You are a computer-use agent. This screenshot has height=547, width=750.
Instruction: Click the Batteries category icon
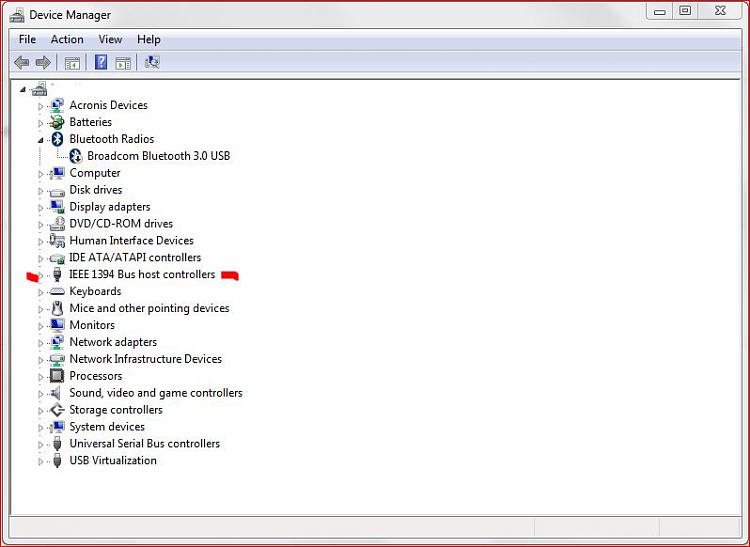coord(57,122)
